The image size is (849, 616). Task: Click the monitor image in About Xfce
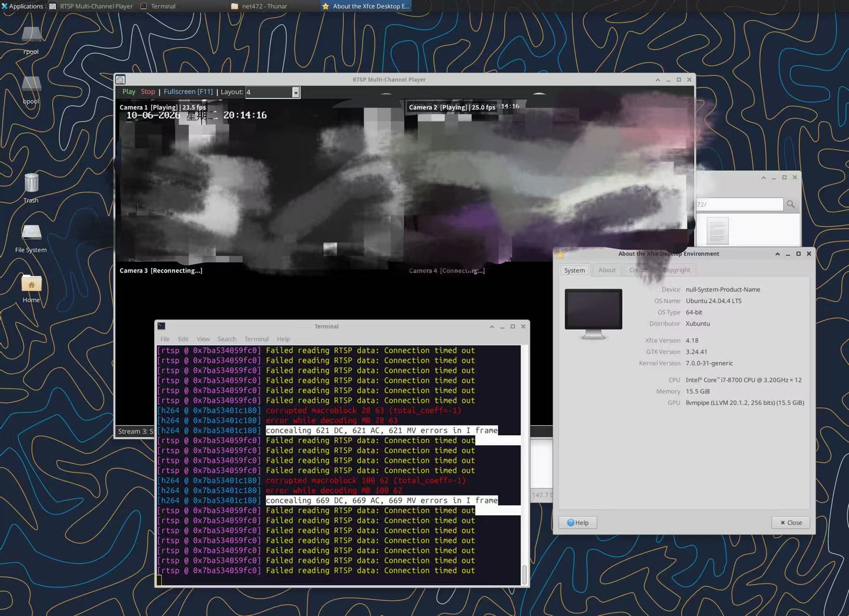[x=593, y=314]
